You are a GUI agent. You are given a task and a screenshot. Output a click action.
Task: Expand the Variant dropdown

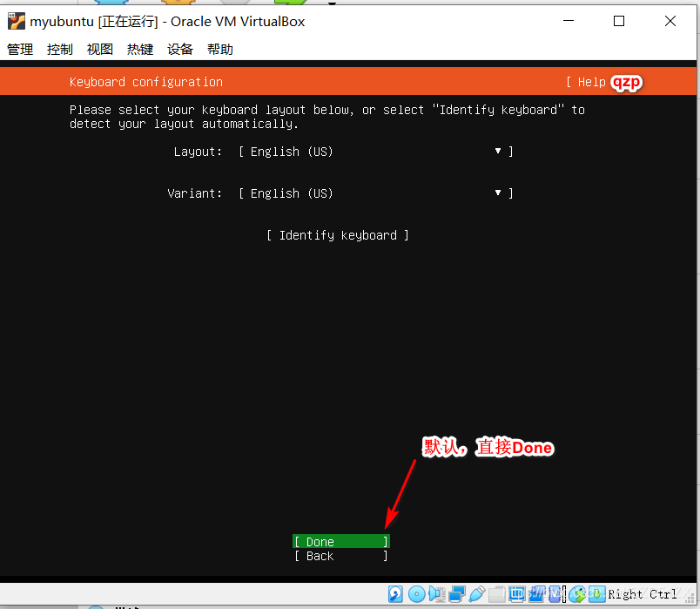point(375,193)
